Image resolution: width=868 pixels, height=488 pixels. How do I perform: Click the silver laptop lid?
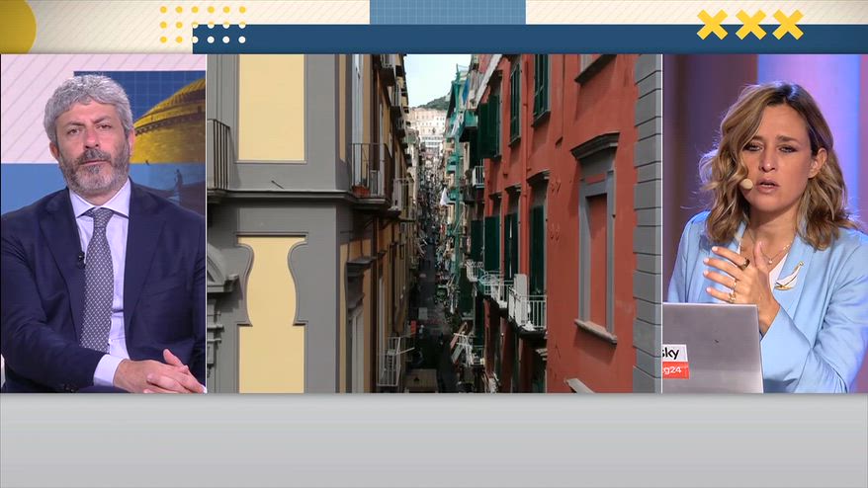click(x=713, y=348)
